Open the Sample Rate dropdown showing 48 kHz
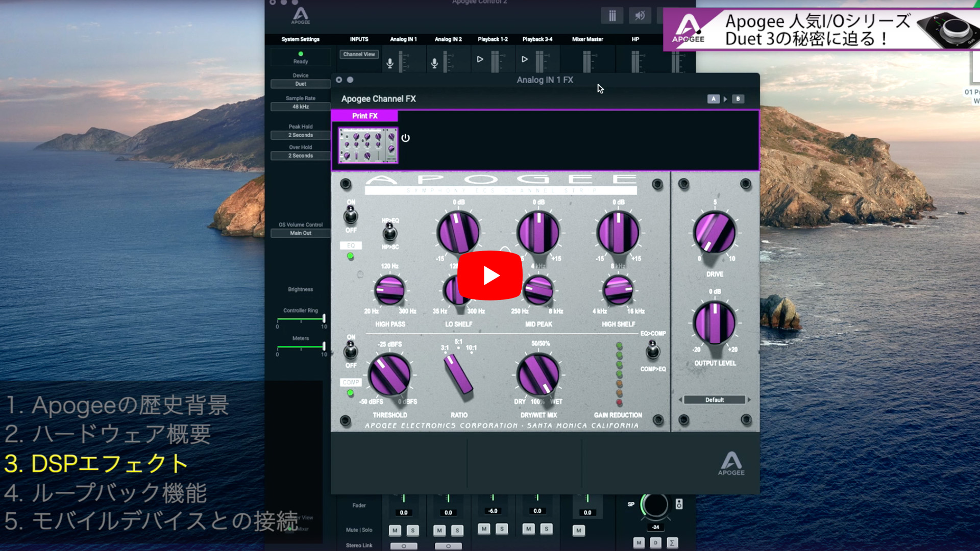Image resolution: width=980 pixels, height=551 pixels. point(301,107)
